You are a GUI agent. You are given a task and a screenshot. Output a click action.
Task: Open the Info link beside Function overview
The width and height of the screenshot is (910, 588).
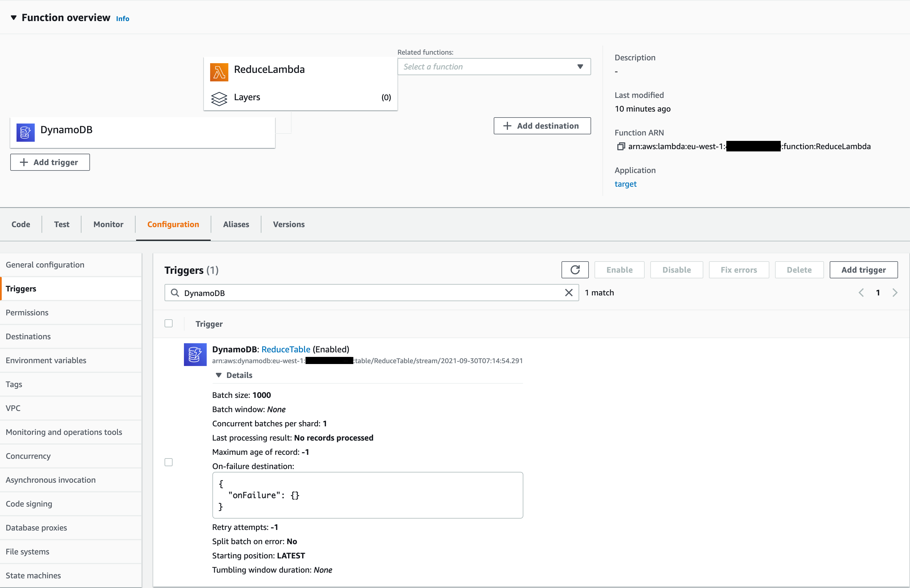(x=123, y=18)
